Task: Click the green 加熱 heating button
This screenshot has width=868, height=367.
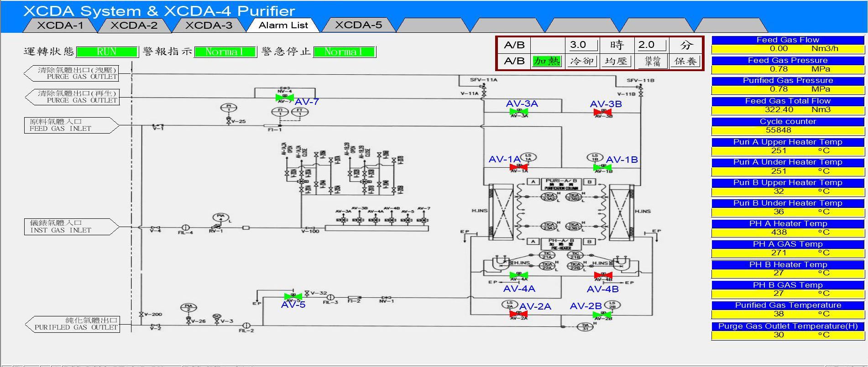Action: (547, 61)
